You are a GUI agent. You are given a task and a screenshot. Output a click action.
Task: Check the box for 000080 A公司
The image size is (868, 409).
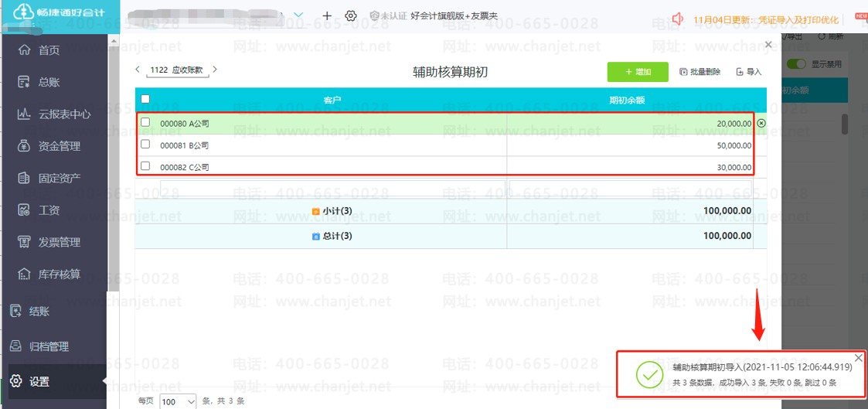[145, 122]
